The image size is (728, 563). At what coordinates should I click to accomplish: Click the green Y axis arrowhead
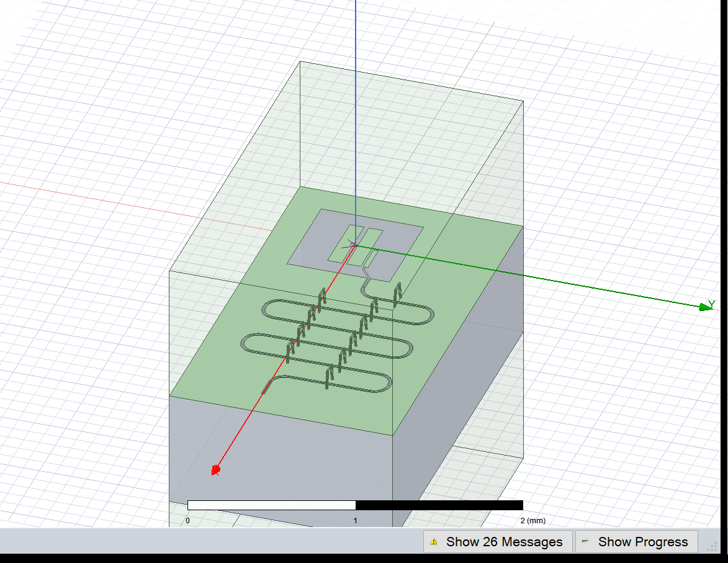coord(705,307)
